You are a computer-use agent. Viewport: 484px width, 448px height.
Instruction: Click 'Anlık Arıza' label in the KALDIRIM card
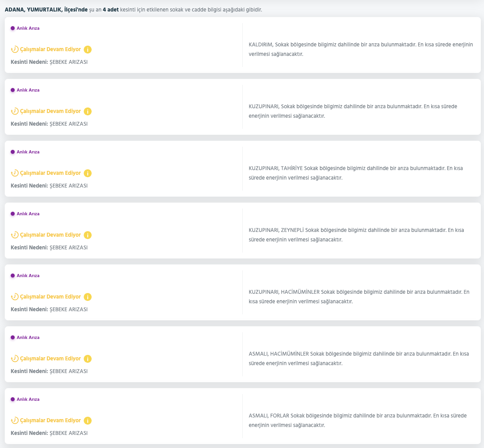(28, 28)
